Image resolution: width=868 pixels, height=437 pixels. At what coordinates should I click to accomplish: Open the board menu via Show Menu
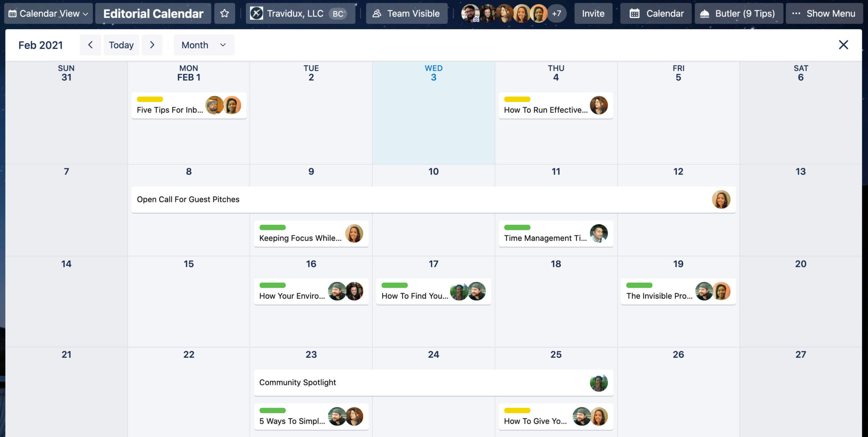(x=823, y=13)
